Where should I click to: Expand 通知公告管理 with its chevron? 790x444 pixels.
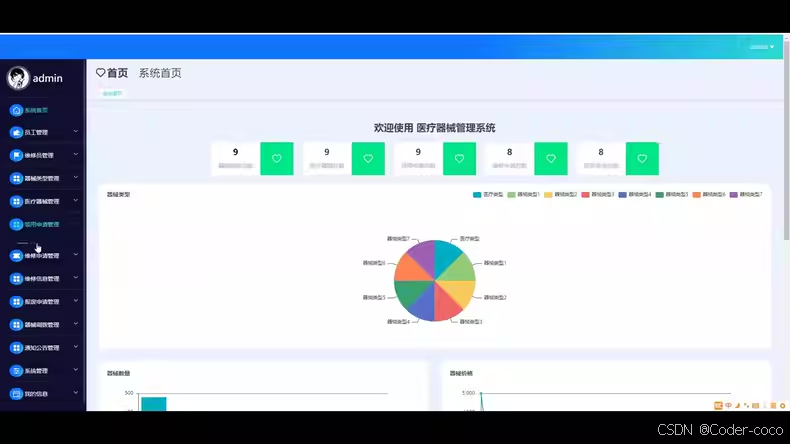tap(76, 347)
